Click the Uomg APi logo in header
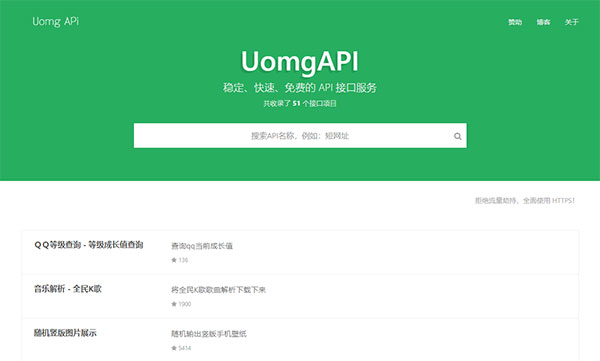Viewport: 600px width, 361px height. point(55,21)
